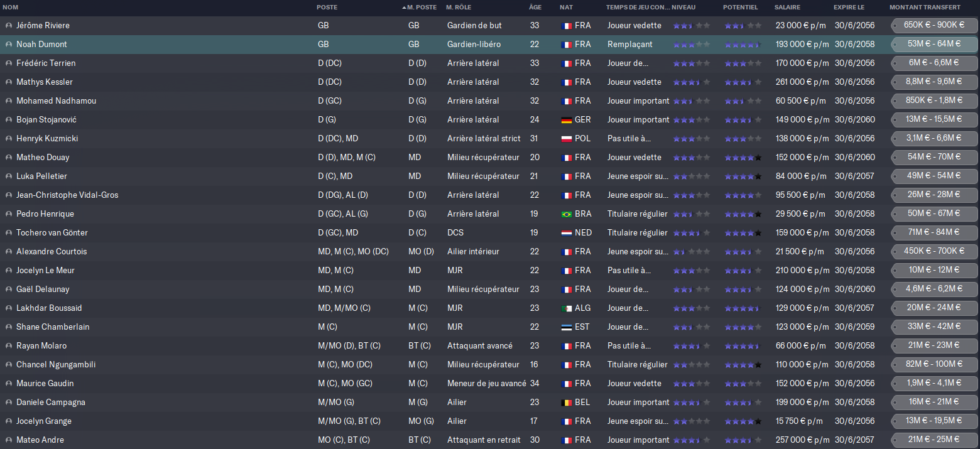The height and width of the screenshot is (449, 980).
Task: Click the 30/6/2059 expiry date cell
Action: tap(854, 327)
